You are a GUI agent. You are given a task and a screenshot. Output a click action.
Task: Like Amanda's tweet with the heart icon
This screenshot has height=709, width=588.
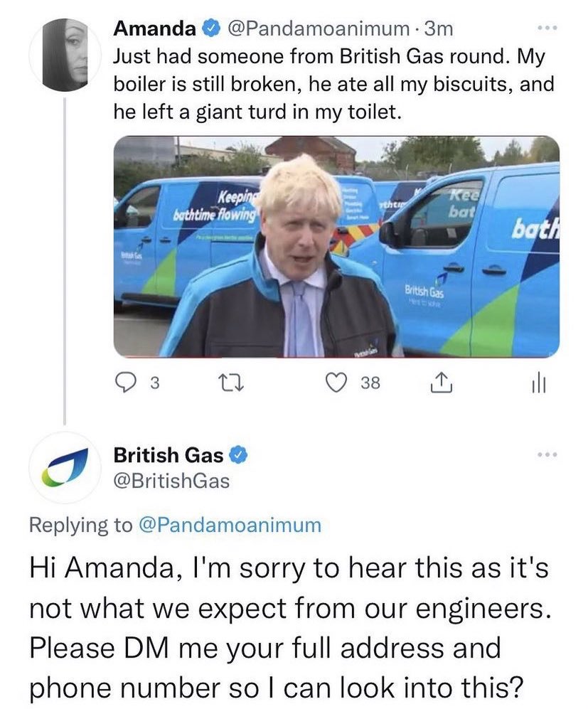pyautogui.click(x=334, y=383)
